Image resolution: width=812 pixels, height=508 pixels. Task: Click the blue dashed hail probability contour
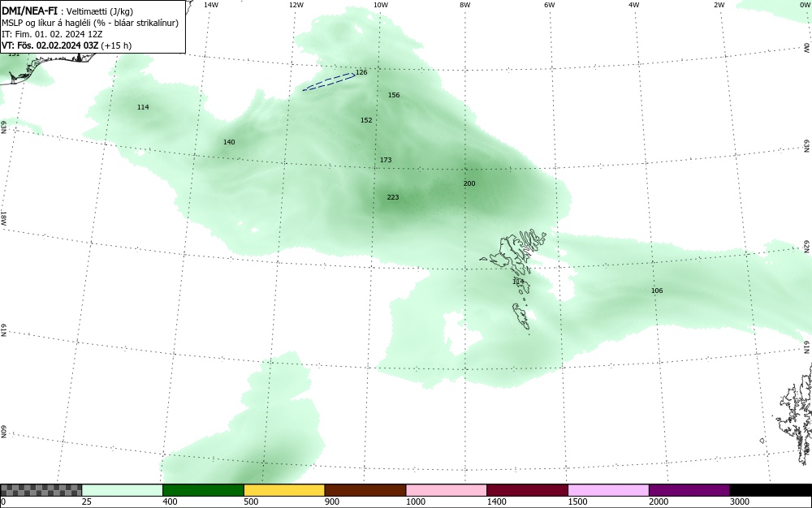[x=329, y=82]
